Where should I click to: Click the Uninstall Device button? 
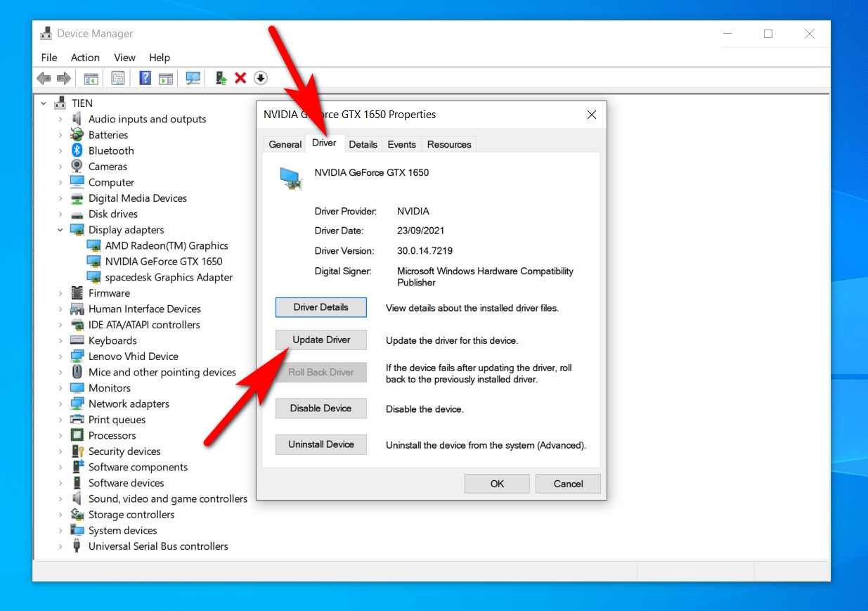(x=320, y=444)
